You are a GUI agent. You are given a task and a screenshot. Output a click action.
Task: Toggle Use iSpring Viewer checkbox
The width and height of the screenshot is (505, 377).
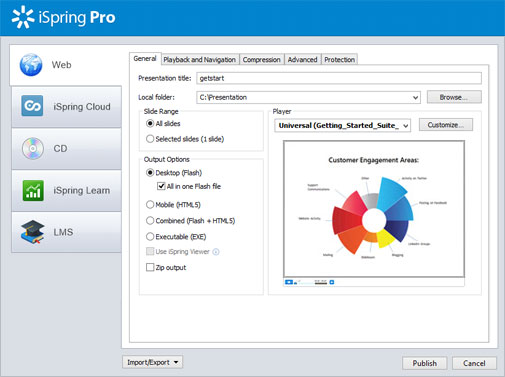point(150,251)
